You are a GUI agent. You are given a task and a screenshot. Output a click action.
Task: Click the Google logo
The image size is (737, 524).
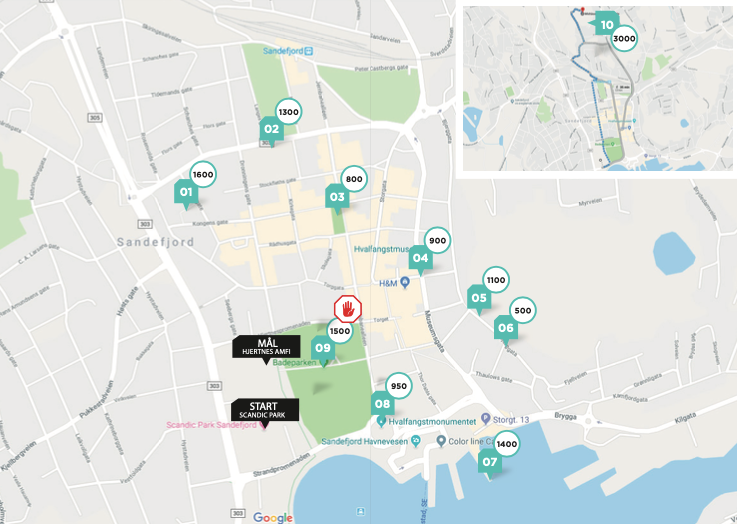[x=273, y=518]
